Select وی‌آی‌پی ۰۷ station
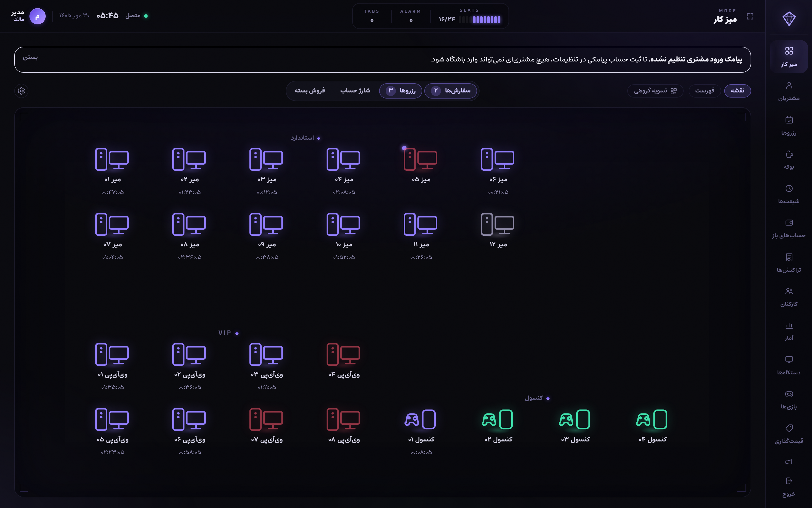 click(x=267, y=425)
